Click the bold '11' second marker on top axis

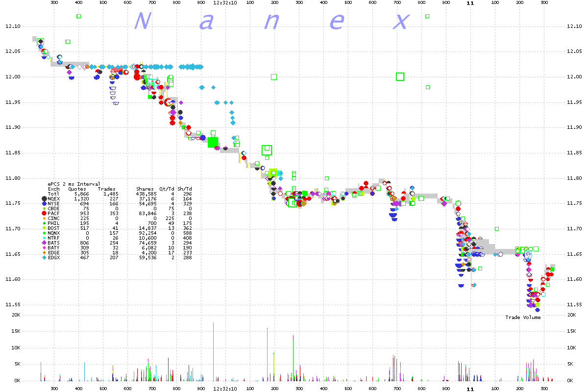pyautogui.click(x=470, y=3)
